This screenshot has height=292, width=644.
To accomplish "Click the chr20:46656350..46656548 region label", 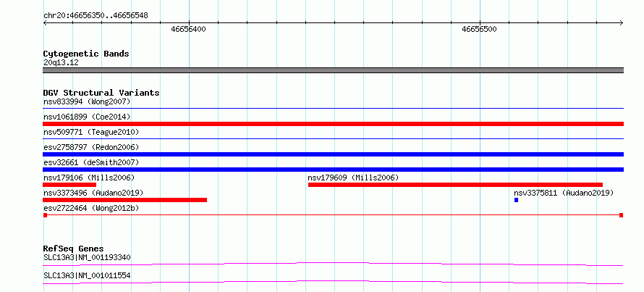I will click(x=96, y=16).
